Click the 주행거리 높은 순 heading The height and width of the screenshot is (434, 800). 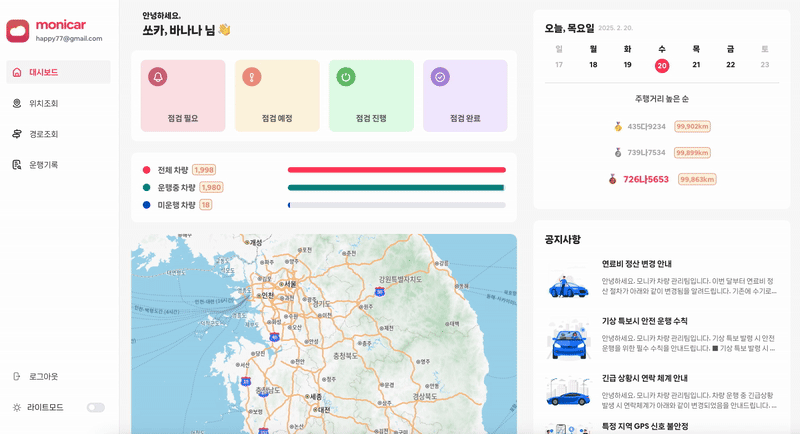click(x=662, y=99)
